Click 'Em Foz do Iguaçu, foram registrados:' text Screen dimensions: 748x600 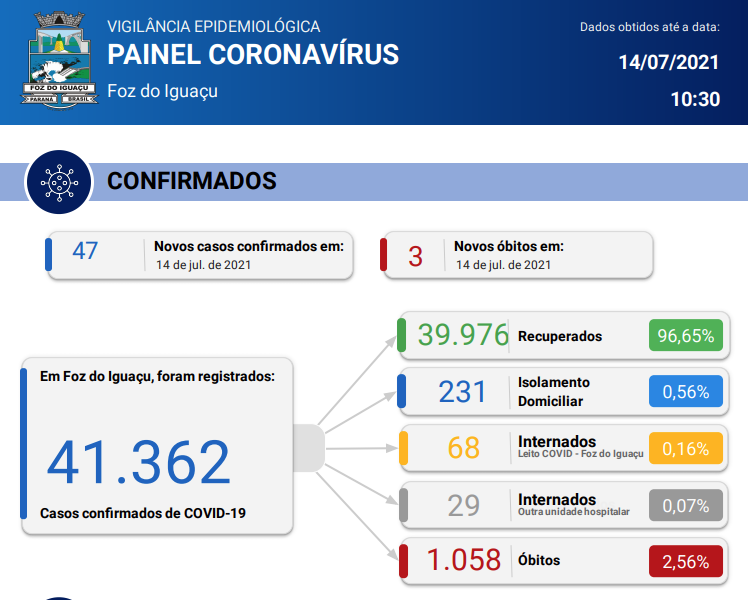tap(157, 376)
